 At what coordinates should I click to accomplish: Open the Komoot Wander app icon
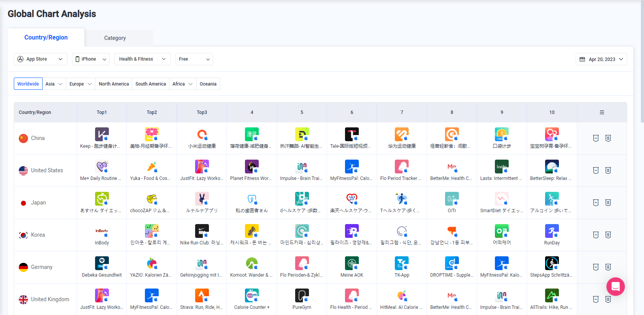tap(252, 263)
